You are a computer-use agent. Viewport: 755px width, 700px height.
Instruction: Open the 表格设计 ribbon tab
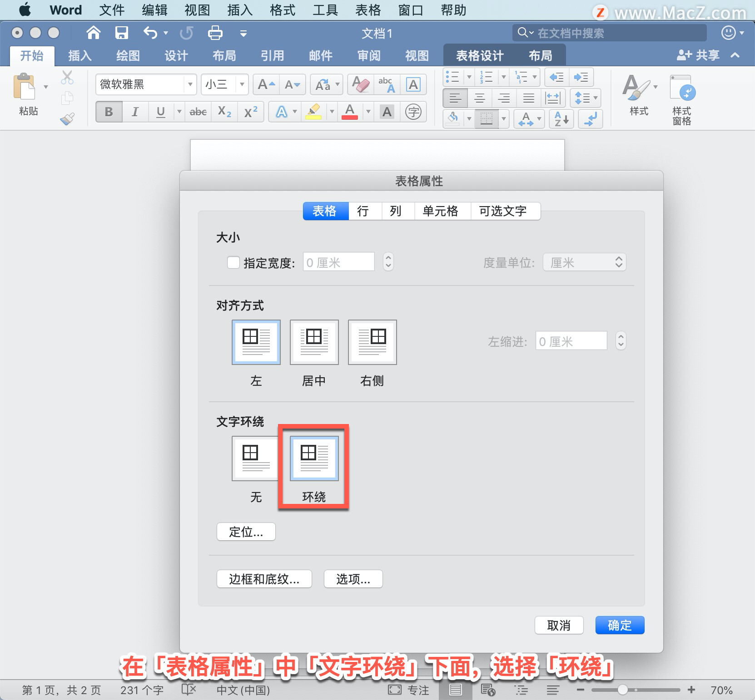[x=480, y=56]
